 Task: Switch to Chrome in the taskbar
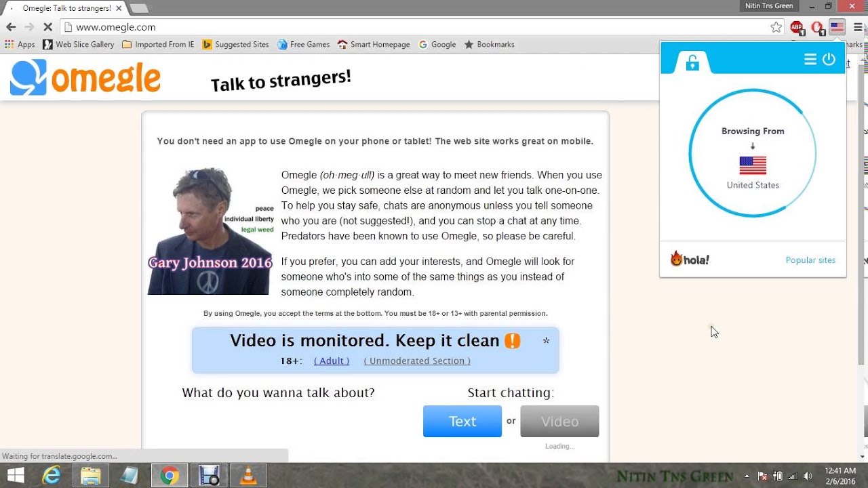click(170, 476)
